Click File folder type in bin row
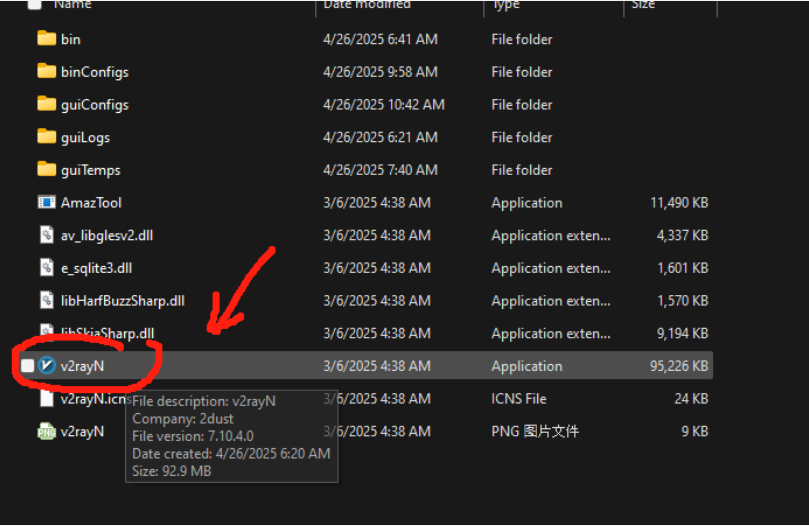The height and width of the screenshot is (526, 809). (x=522, y=39)
